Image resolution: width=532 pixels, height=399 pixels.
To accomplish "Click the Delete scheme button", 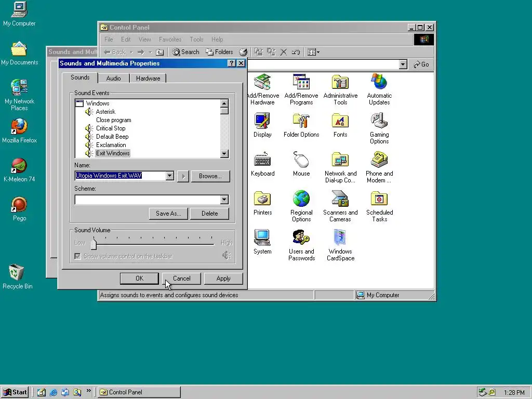I will point(210,214).
